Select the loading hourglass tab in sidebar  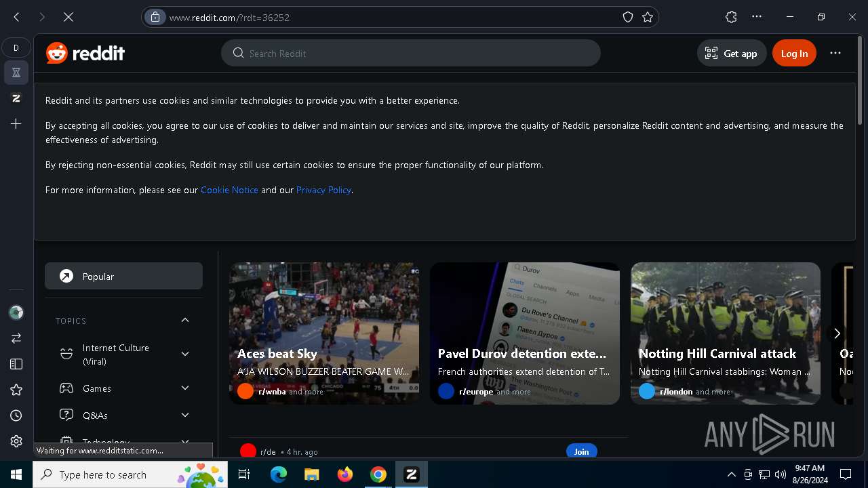tap(16, 73)
